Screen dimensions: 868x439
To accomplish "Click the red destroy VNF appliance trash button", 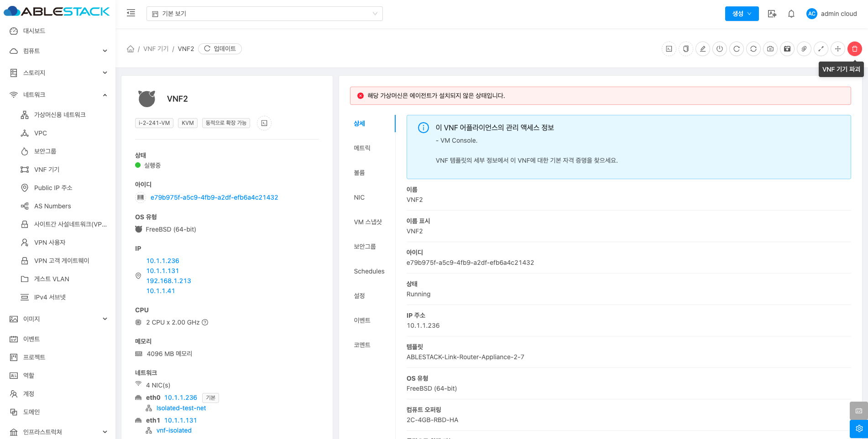I will tap(854, 49).
